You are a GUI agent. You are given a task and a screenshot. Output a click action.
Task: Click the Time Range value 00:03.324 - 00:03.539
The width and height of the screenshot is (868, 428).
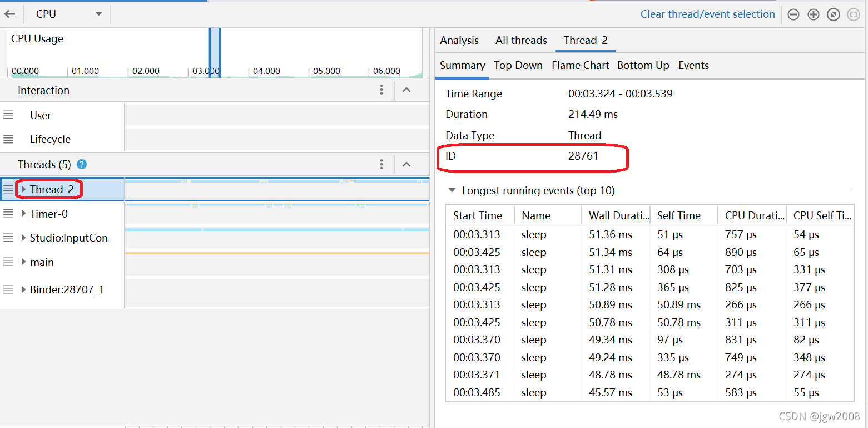pos(621,94)
